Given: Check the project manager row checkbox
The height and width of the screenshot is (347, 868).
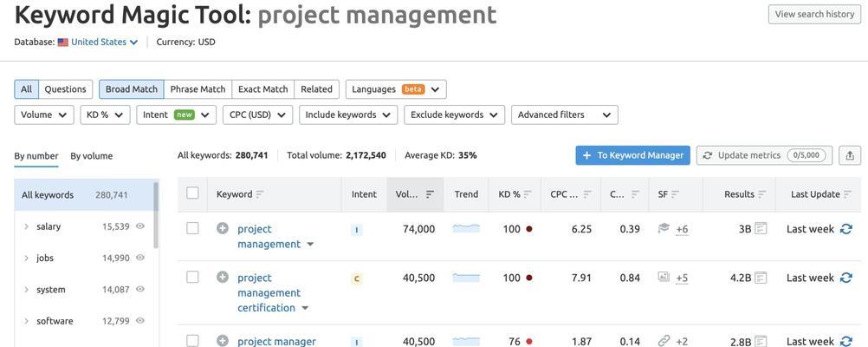Looking at the screenshot, I should (x=192, y=341).
